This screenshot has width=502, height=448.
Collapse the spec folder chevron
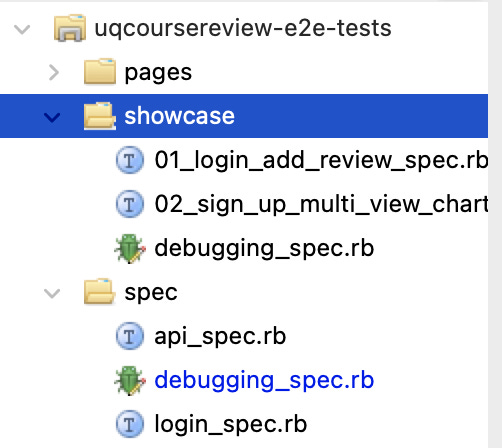(x=52, y=293)
